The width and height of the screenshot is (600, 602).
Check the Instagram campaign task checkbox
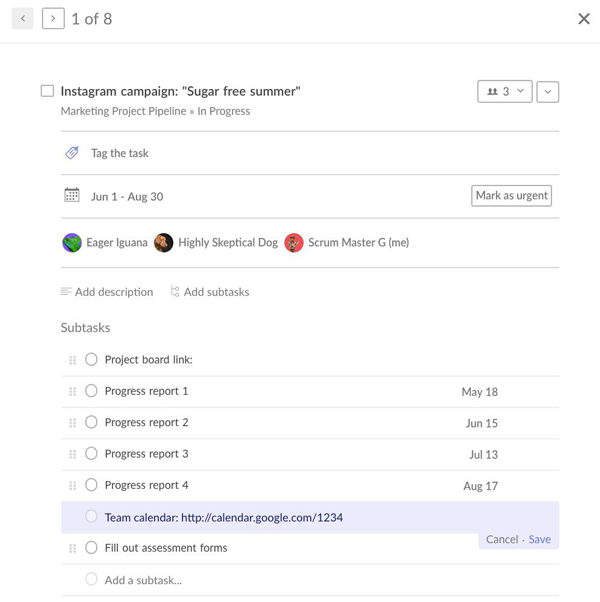coord(47,91)
